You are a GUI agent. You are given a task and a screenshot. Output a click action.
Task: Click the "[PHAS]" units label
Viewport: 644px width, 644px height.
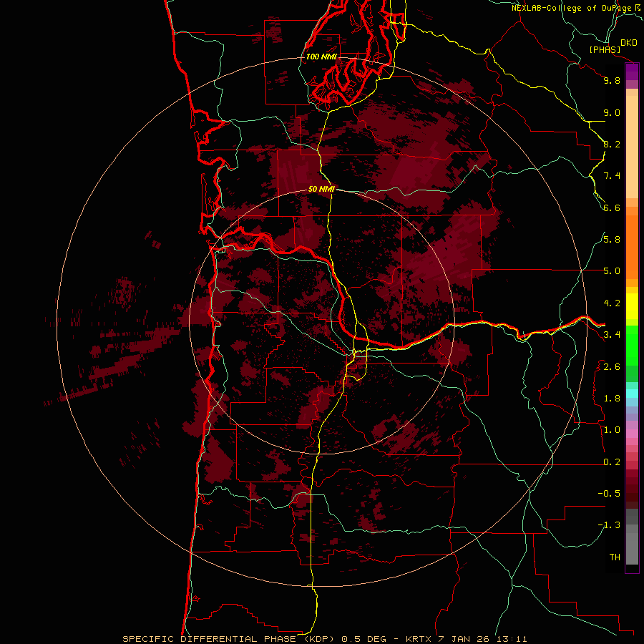(605, 50)
